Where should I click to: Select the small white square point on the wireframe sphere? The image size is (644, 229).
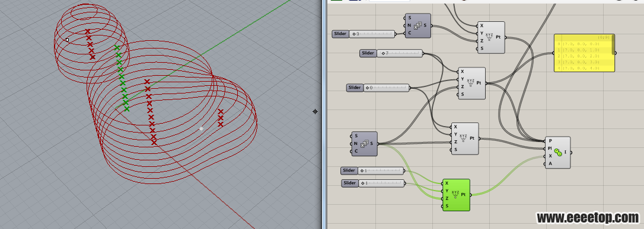(68, 40)
